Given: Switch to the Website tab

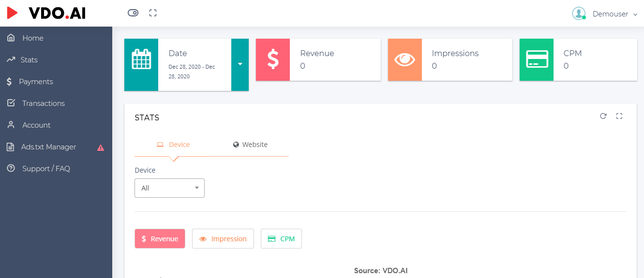Looking at the screenshot, I should [250, 145].
